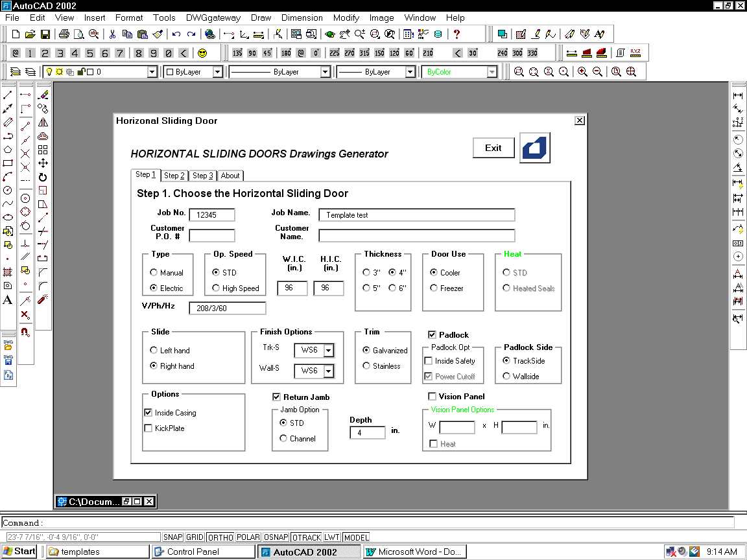747x560 pixels.
Task: Enable the KickPlate checkbox
Action: pos(148,428)
